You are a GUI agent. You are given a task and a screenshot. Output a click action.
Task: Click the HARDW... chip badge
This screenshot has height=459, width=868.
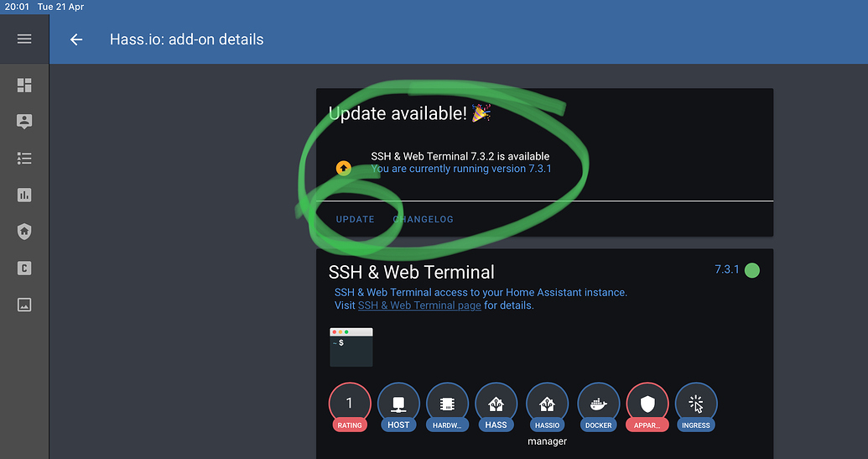point(447,408)
